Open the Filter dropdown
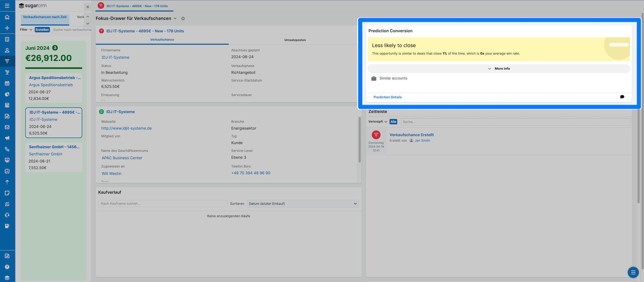This screenshot has height=282, width=644. tap(26, 30)
